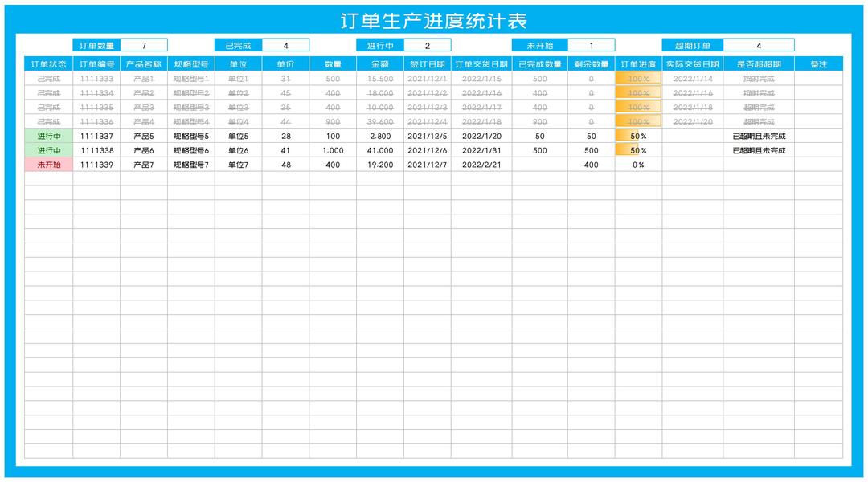This screenshot has height=482, width=868.
Task: Click the 数量 column header
Action: 333,64
